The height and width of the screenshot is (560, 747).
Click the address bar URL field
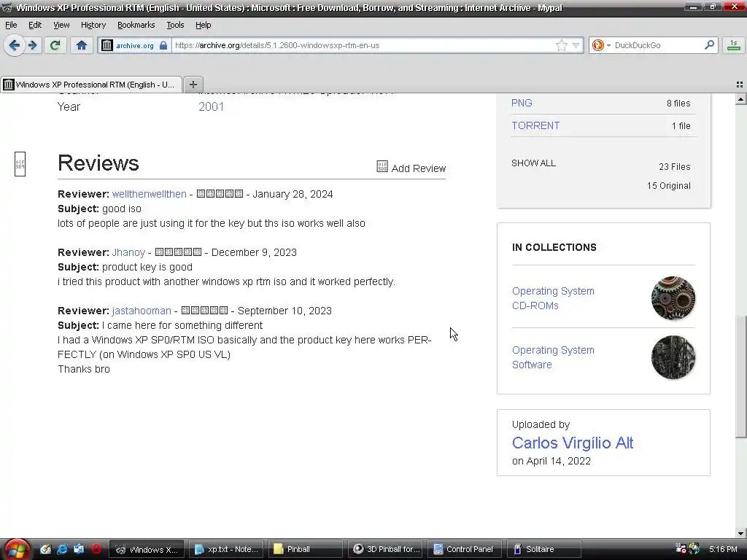click(x=362, y=45)
